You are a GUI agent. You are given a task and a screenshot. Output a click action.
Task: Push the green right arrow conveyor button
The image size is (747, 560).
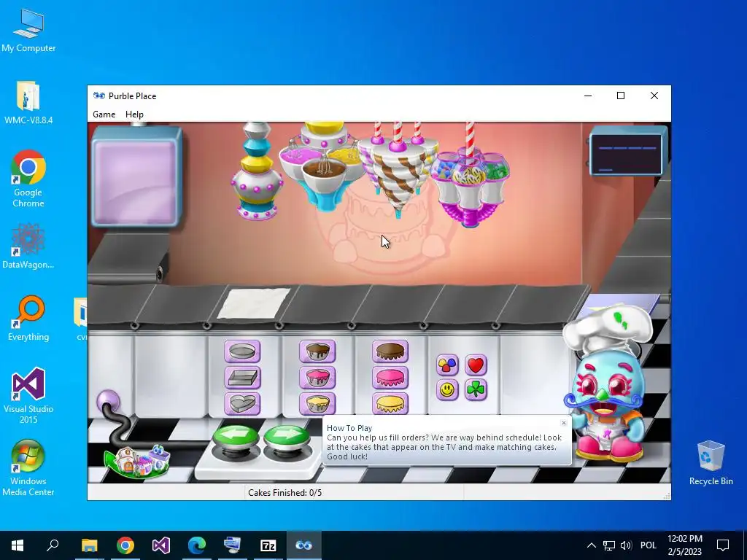coord(286,438)
